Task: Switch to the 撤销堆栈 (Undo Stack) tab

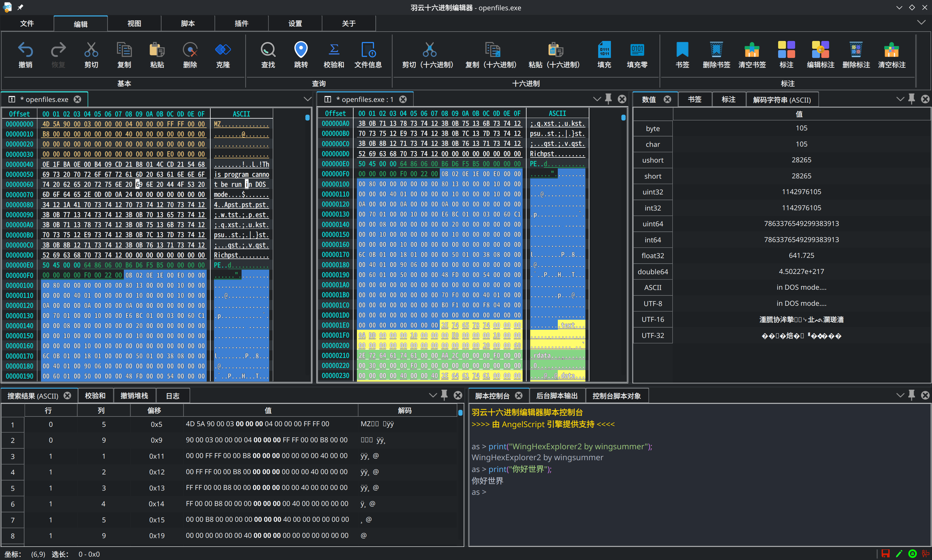Action: coord(134,396)
